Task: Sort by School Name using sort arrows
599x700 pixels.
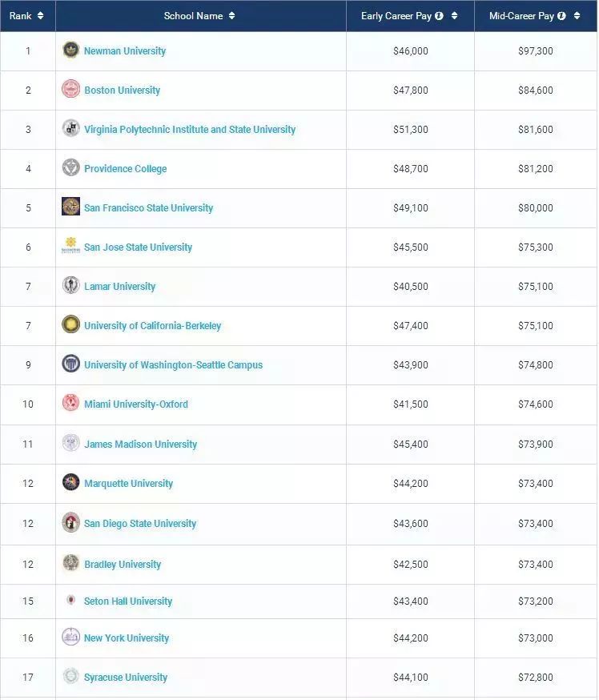Action: pos(231,16)
